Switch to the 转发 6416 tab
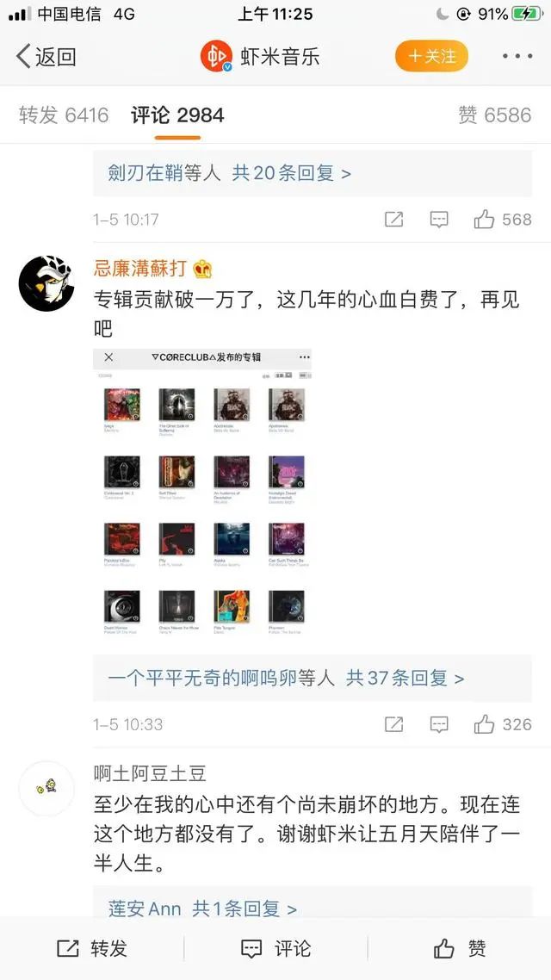551x980 pixels. 64,115
